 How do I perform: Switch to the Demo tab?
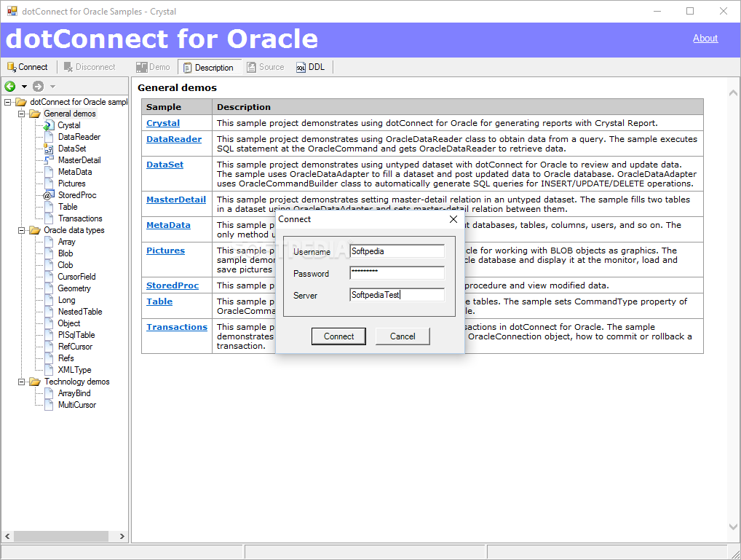coord(153,67)
